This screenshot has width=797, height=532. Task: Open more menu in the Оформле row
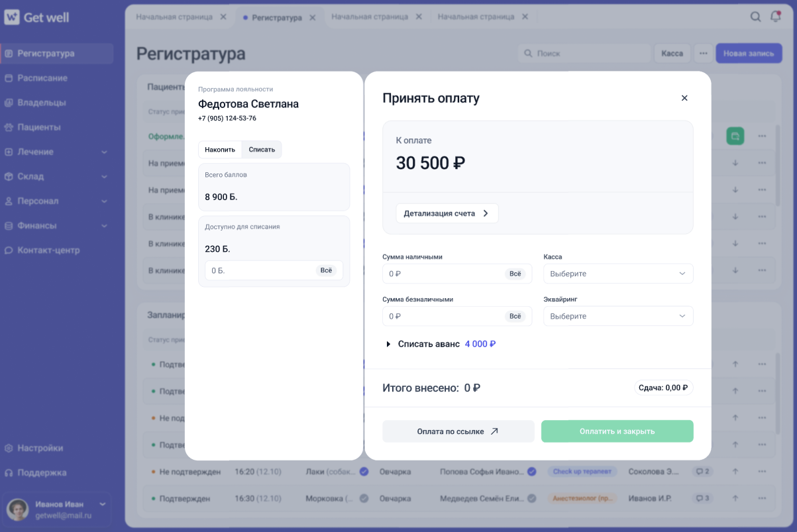(x=762, y=136)
